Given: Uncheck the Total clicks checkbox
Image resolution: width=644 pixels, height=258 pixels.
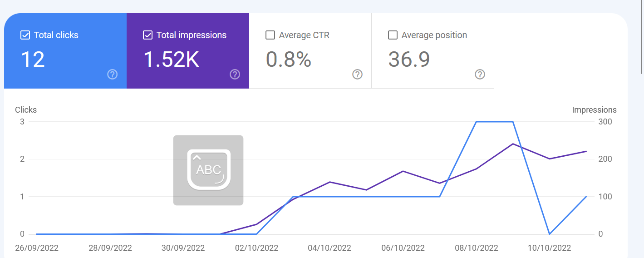Looking at the screenshot, I should click(x=25, y=35).
